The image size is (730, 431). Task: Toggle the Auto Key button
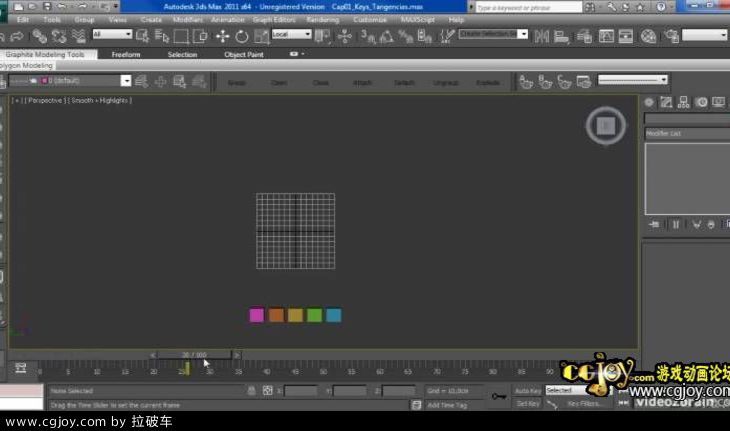pyautogui.click(x=528, y=391)
